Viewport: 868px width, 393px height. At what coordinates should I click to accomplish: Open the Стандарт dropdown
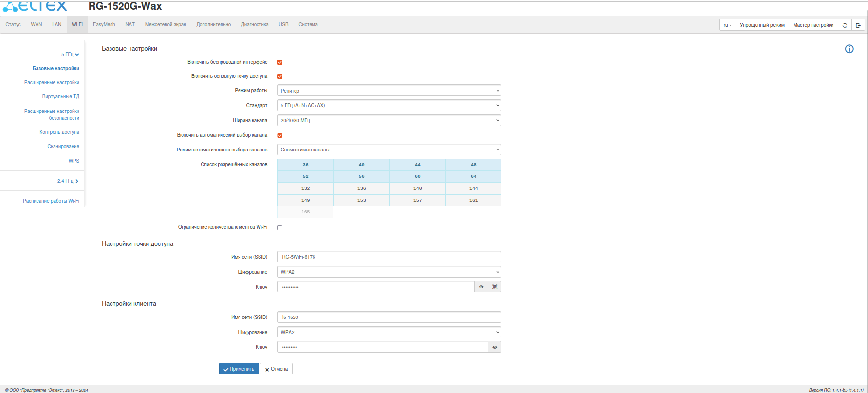[x=389, y=105]
